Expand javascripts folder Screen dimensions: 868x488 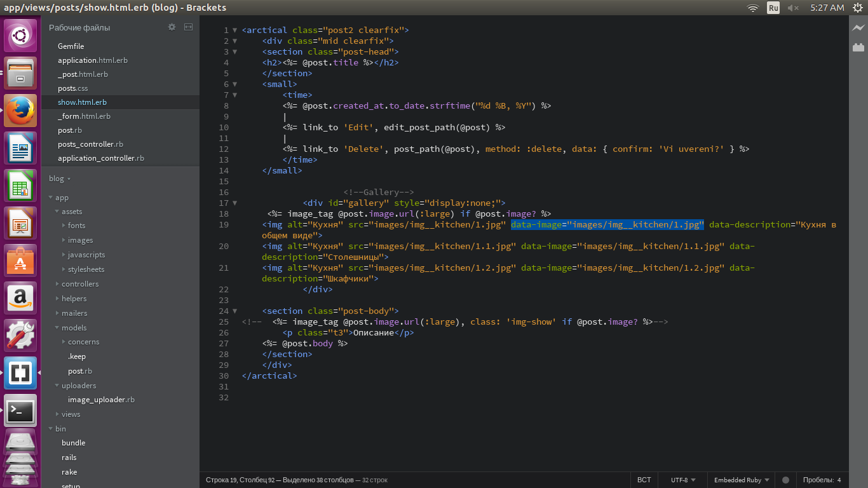[64, 255]
